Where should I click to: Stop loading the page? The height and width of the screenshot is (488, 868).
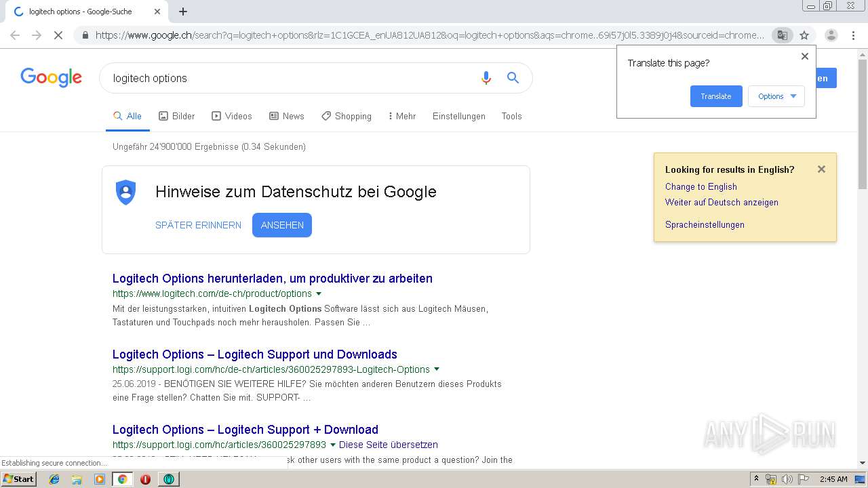[58, 35]
